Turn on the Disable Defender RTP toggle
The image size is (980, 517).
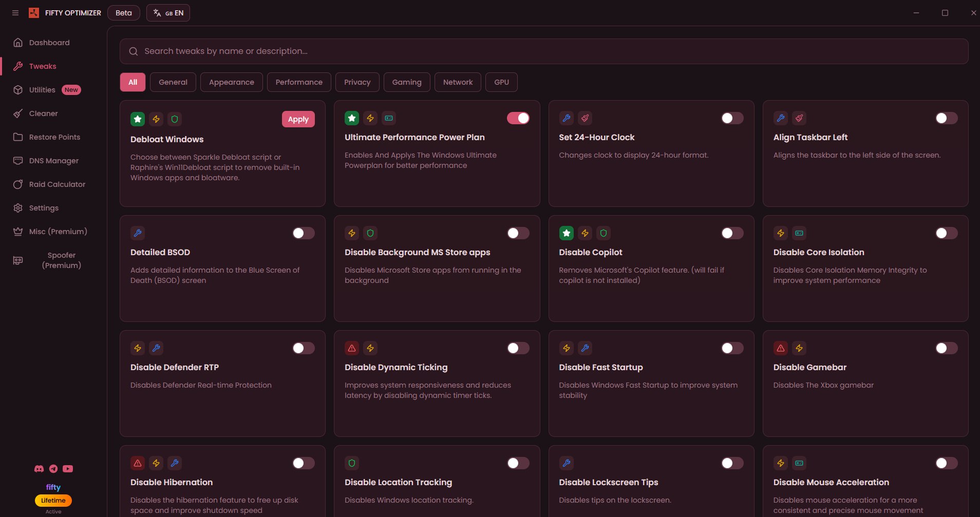[304, 348]
